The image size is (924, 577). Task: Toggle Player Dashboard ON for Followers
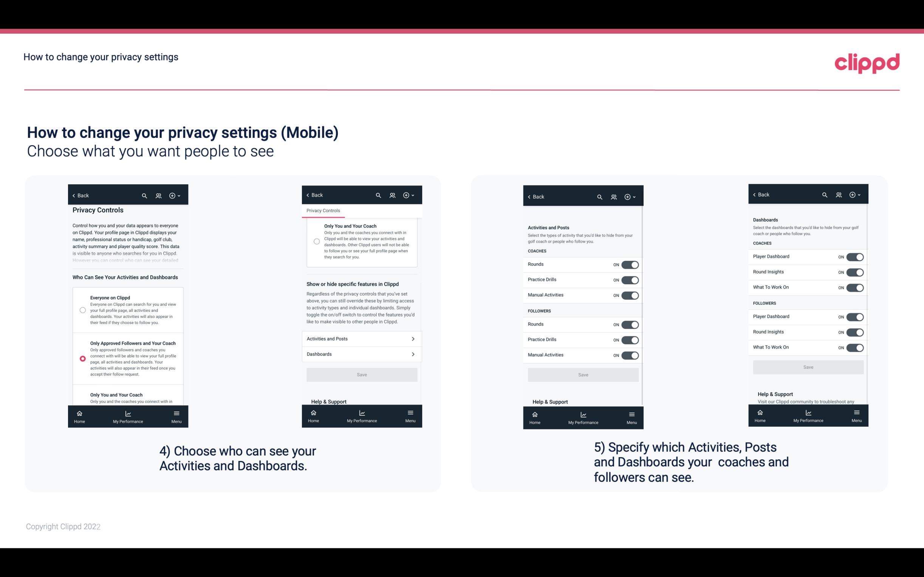coord(855,316)
